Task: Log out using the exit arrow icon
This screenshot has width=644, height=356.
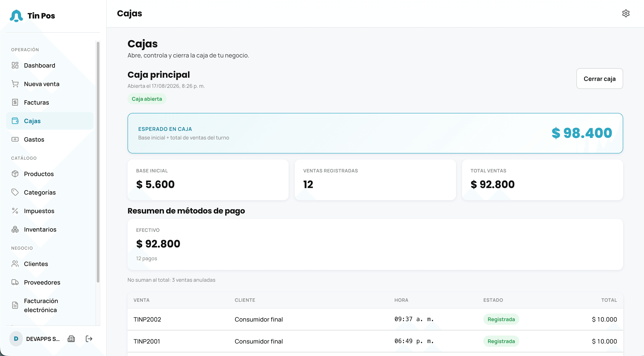Action: (x=89, y=339)
